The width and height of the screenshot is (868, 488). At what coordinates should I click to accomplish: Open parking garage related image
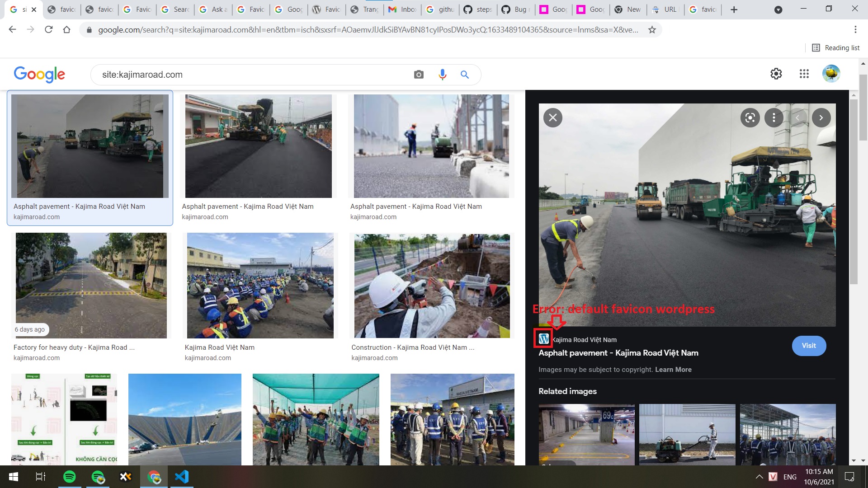(586, 435)
